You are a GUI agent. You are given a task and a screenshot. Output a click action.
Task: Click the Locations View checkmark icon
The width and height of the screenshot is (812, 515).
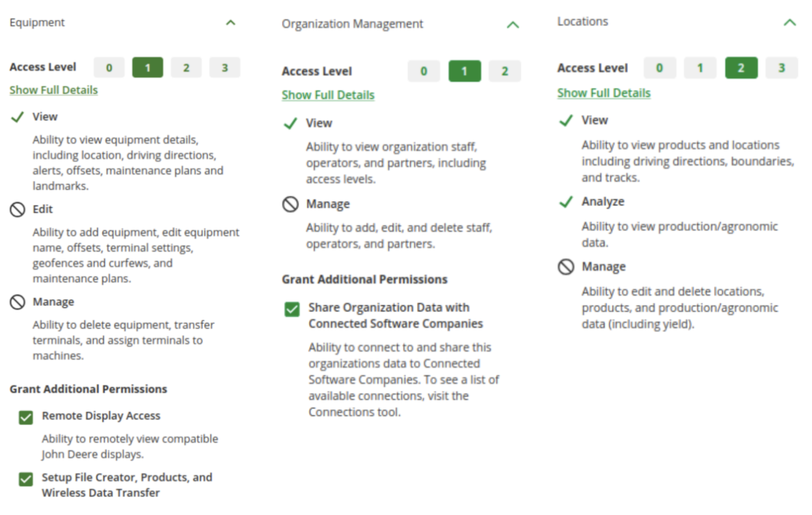tap(566, 121)
